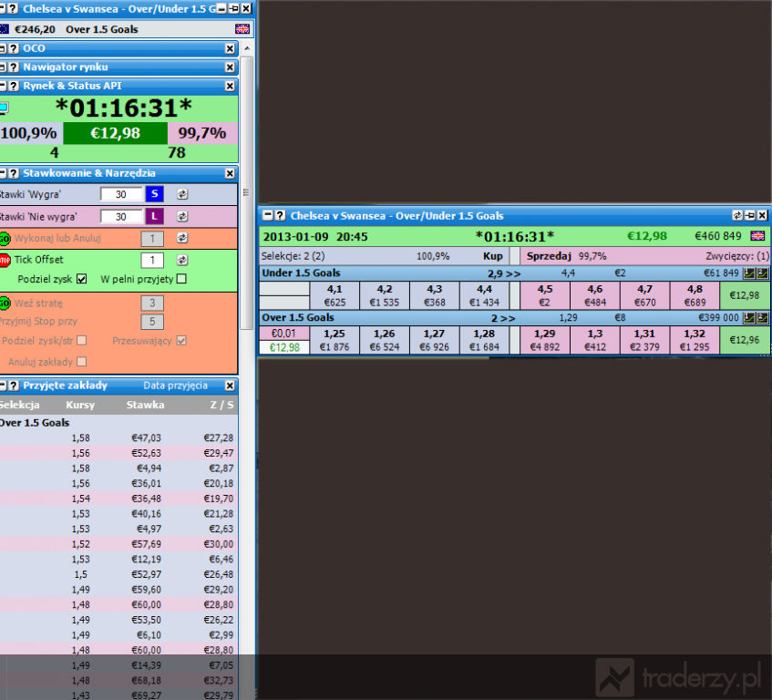Sort bets by the Kursy column header
Screen dimensions: 772x700
click(80, 405)
